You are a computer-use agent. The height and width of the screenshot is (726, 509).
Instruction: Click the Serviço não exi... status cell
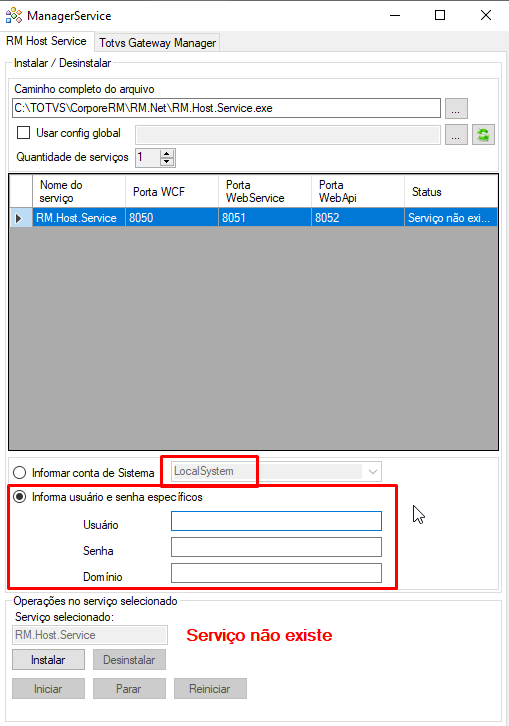click(451, 218)
